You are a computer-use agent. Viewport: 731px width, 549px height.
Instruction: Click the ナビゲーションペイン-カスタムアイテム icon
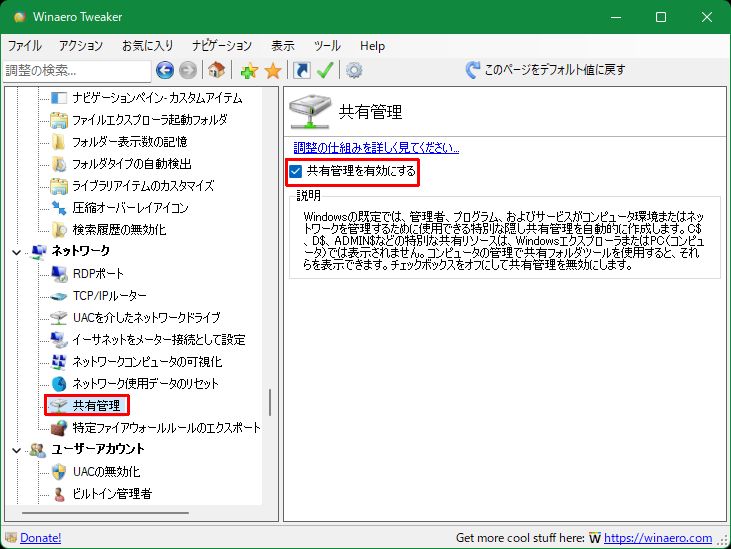(x=59, y=98)
